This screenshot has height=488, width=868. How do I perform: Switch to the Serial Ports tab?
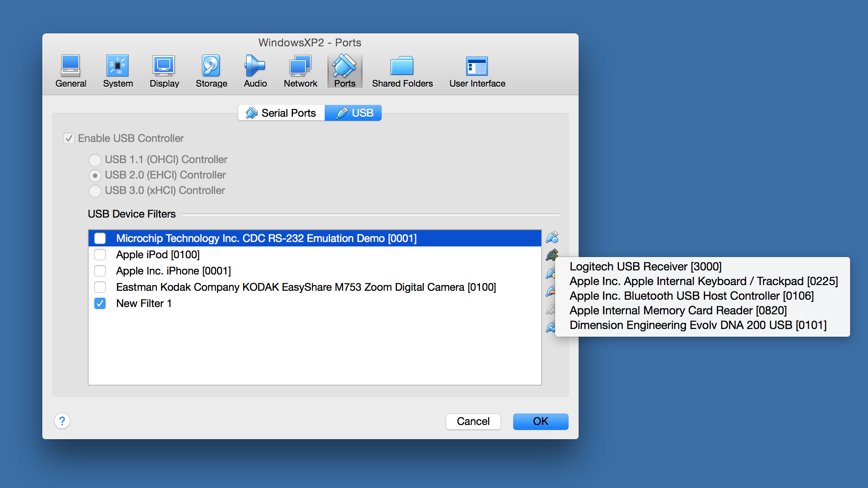coord(281,113)
